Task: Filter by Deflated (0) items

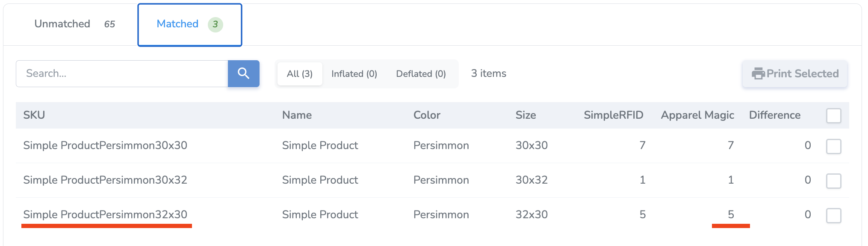Action: click(421, 74)
